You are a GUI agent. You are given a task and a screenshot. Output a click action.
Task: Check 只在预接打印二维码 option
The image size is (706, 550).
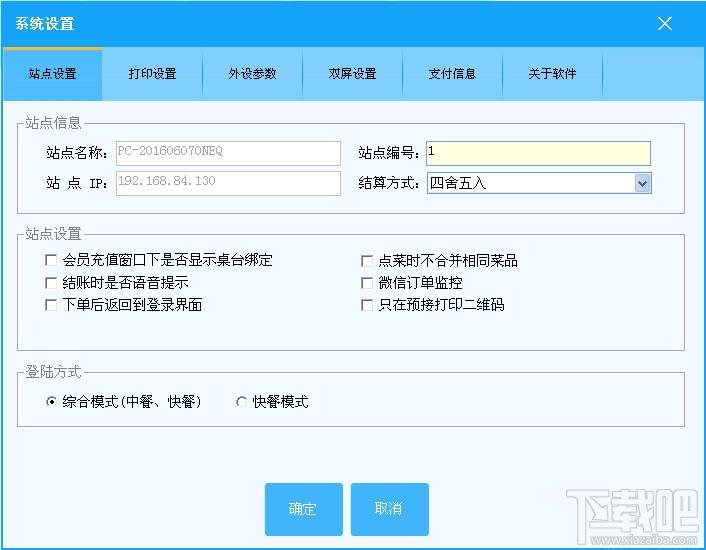pyautogui.click(x=367, y=305)
